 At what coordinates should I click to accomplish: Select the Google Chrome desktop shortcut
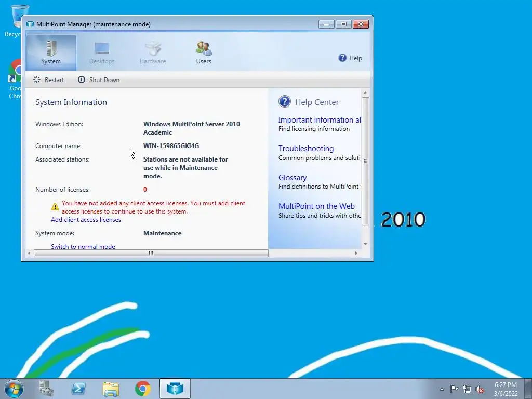[x=15, y=79]
